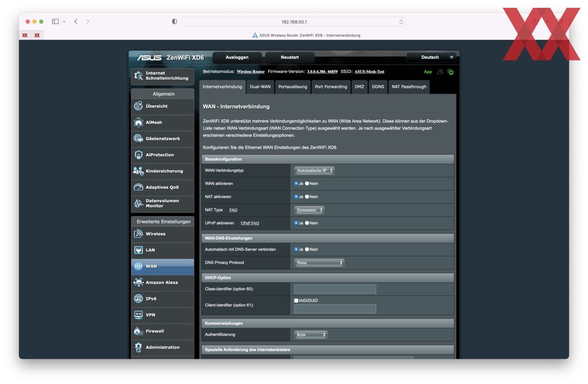The height and width of the screenshot is (384, 588).
Task: Click the LAN monitor icon
Action: [138, 250]
